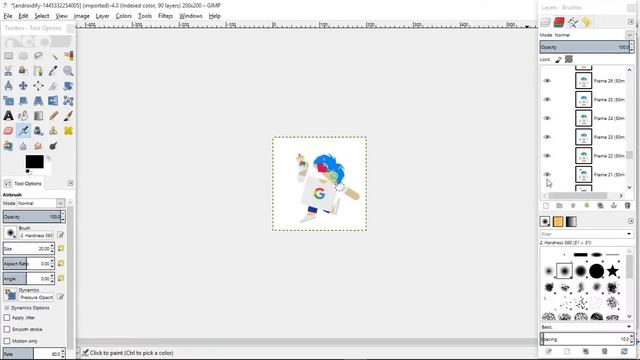Select the Heal tool
640x360 pixels.
68,131
